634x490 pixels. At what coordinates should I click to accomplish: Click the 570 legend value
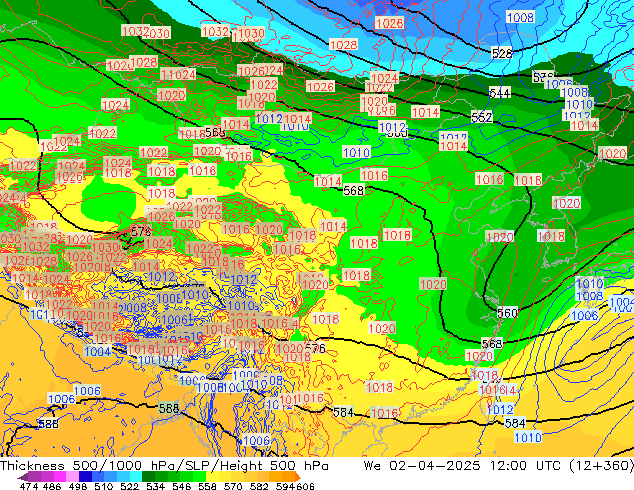[233, 486]
